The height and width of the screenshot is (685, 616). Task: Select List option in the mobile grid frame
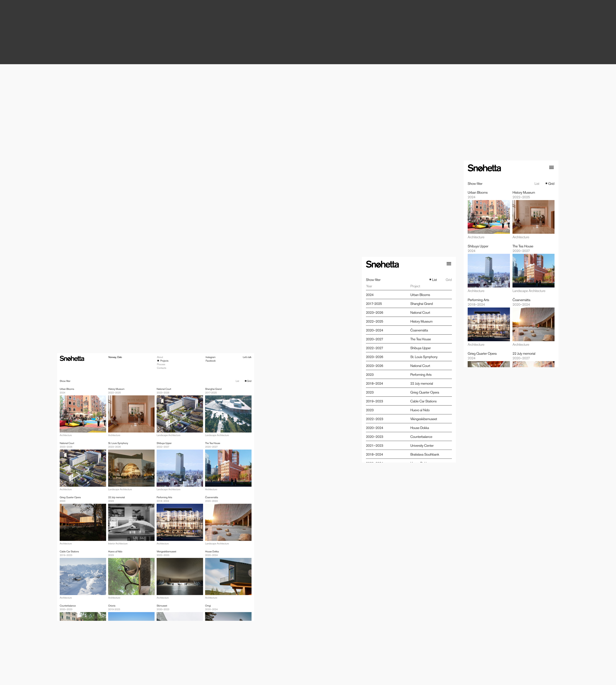point(537,183)
